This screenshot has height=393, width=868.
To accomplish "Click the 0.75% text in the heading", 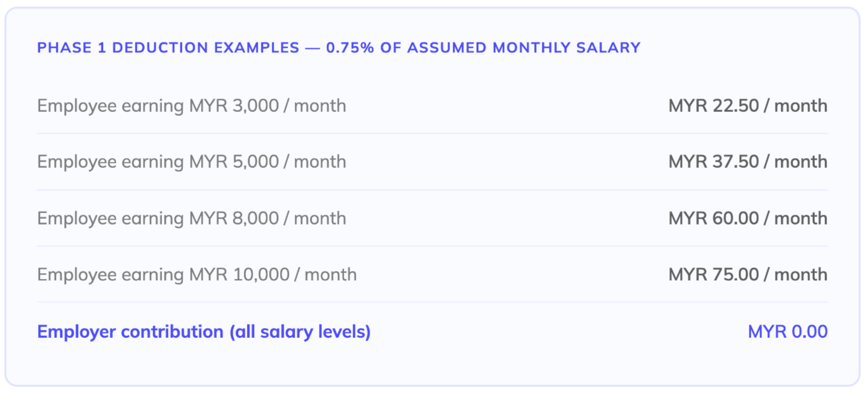I will tap(350, 48).
